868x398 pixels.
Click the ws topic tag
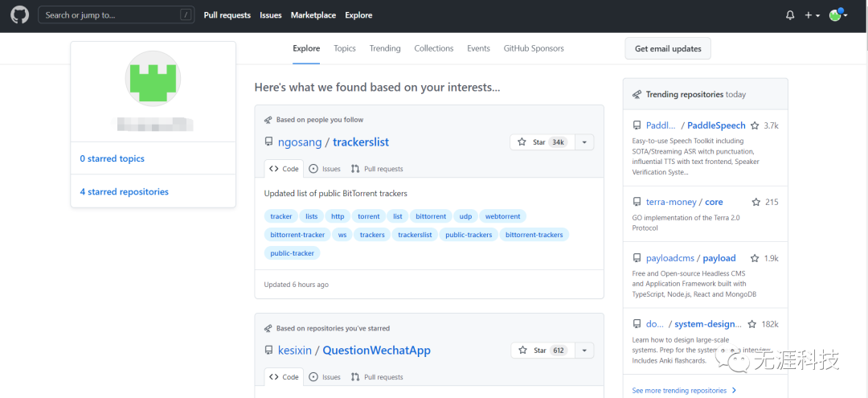(342, 235)
